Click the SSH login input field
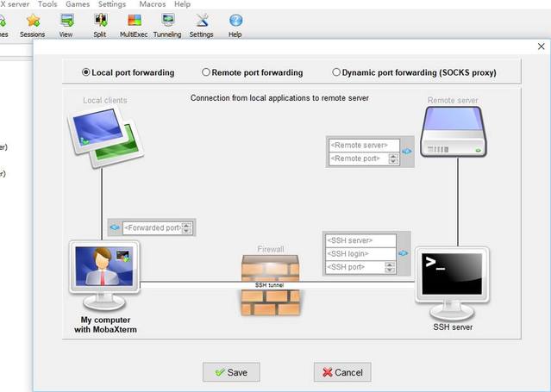This screenshot has width=551, height=392. coord(360,253)
